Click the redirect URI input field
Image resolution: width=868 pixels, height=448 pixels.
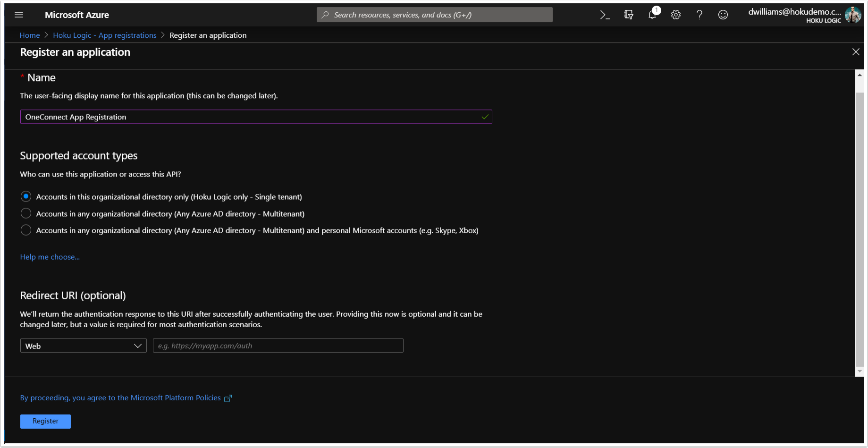coord(278,346)
